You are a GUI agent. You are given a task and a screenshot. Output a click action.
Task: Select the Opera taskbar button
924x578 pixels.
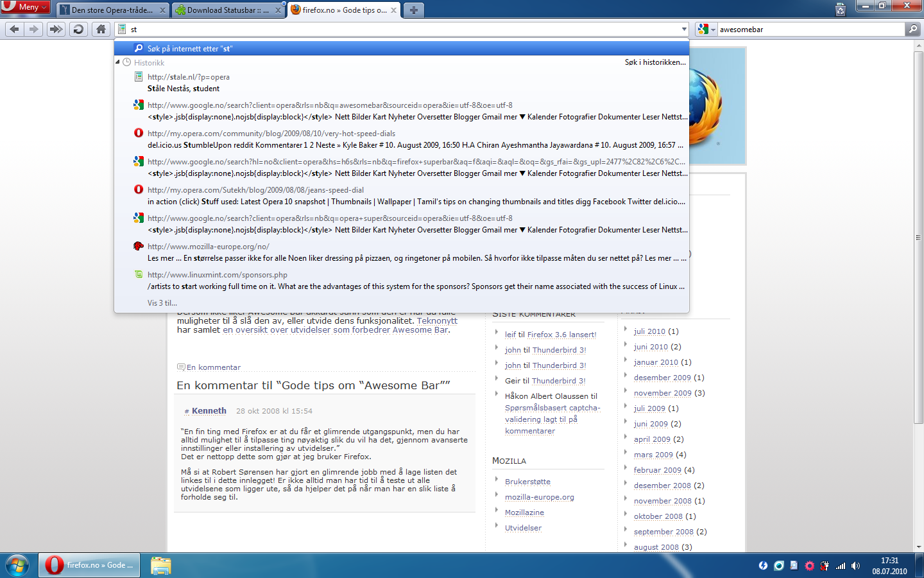[x=89, y=565]
